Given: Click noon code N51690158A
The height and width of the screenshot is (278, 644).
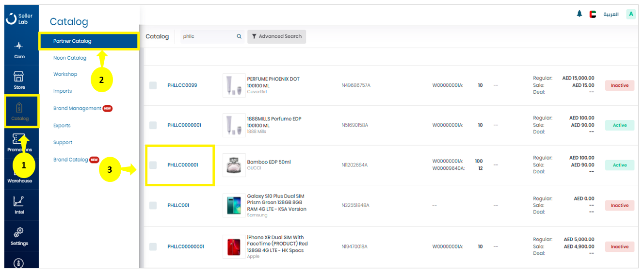Looking at the screenshot, I should click(355, 125).
